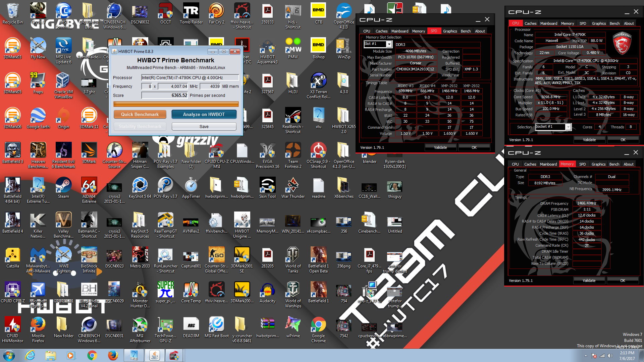644x362 pixels.
Task: Launch the RealBench shortcut icon
Action: coord(293,120)
